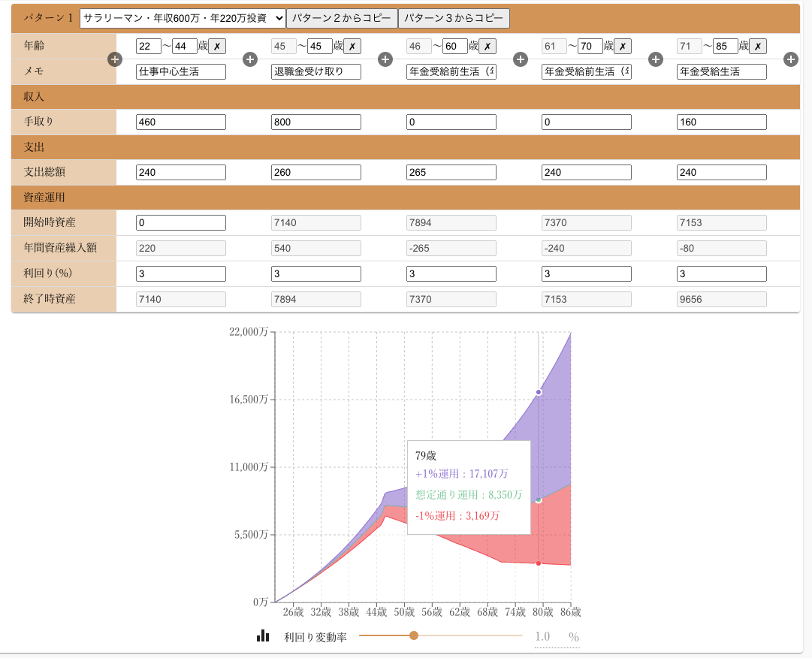Image resolution: width=812 pixels, height=658 pixels.
Task: Delete the 71~85歳 period column
Action: [758, 47]
